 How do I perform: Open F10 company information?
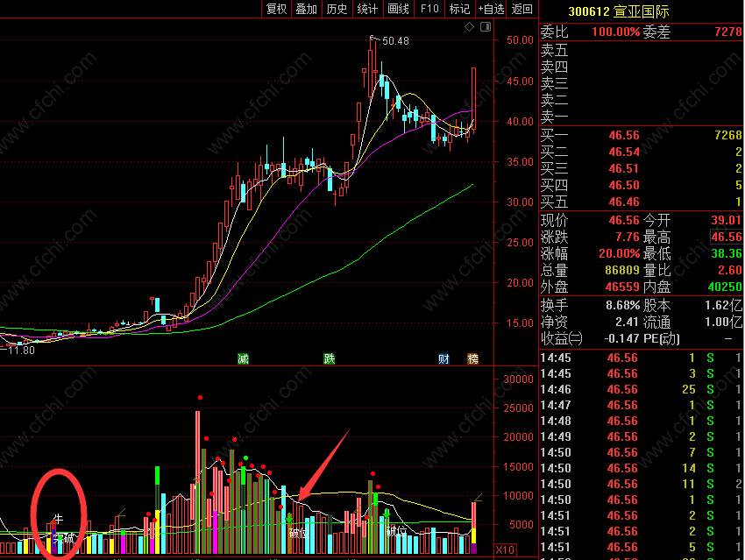click(x=429, y=9)
